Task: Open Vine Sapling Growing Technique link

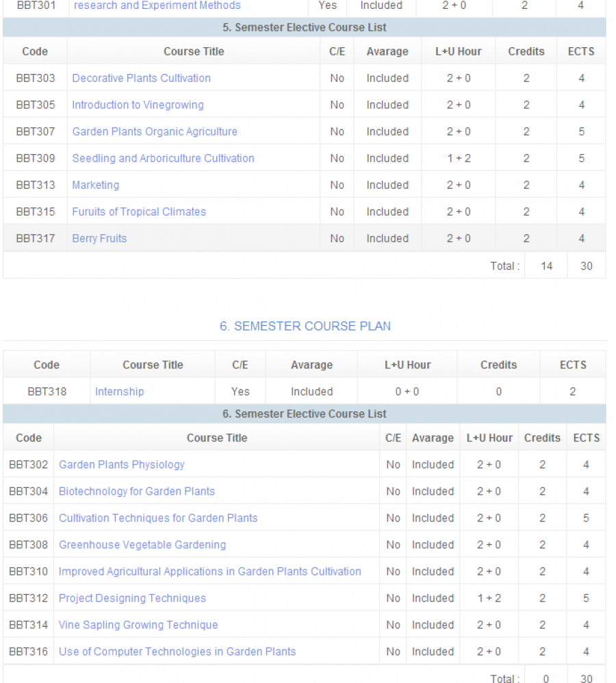Action: click(x=138, y=625)
